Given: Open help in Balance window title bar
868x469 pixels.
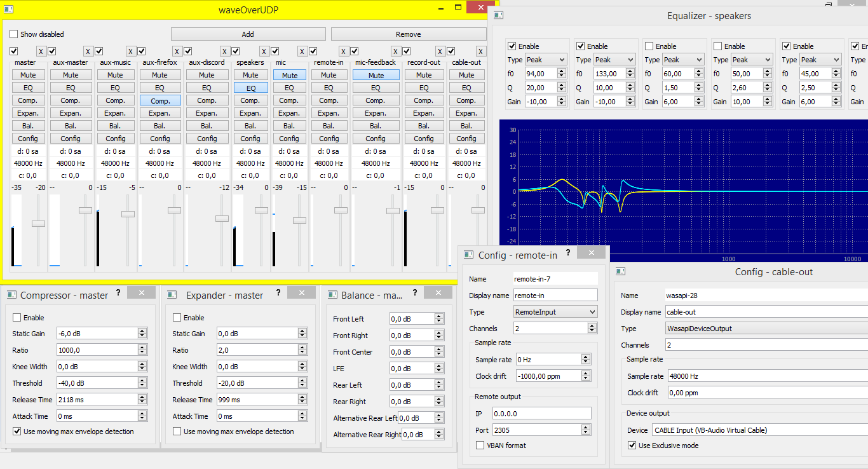Looking at the screenshot, I should click(x=415, y=293).
